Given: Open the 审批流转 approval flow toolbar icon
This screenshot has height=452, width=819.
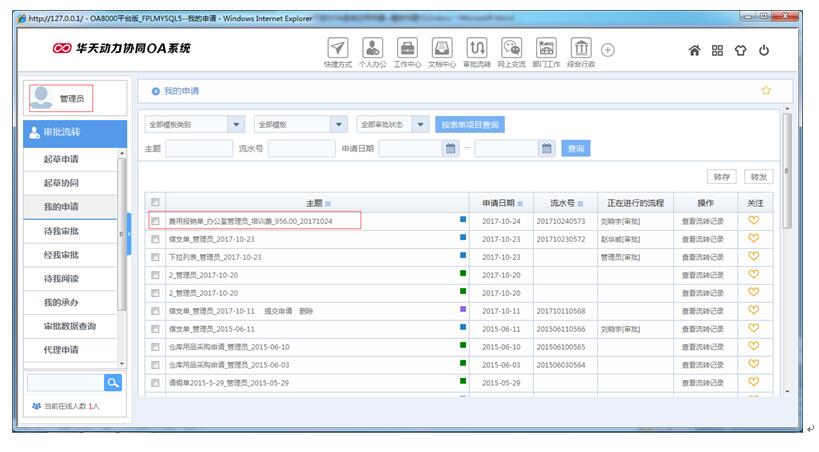Looking at the screenshot, I should [476, 49].
